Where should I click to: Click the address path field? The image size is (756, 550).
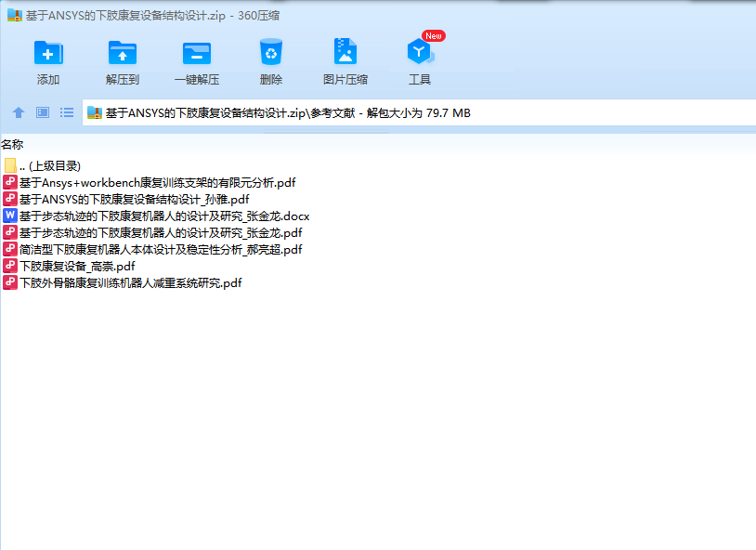tap(419, 113)
